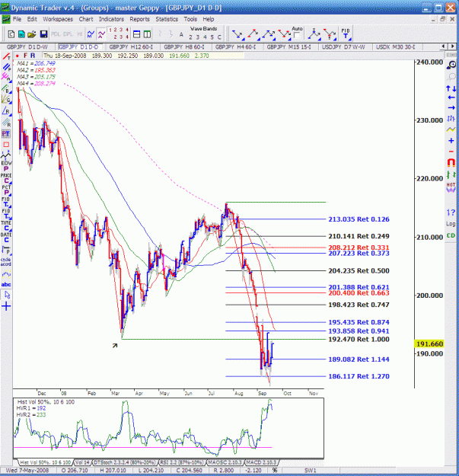
Task: Select the TIME C tool
Action: [x=6, y=225]
